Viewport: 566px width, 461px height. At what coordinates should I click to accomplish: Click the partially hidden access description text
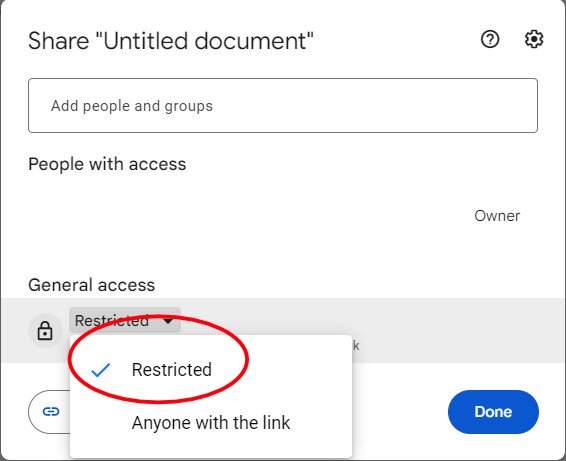pyautogui.click(x=356, y=346)
